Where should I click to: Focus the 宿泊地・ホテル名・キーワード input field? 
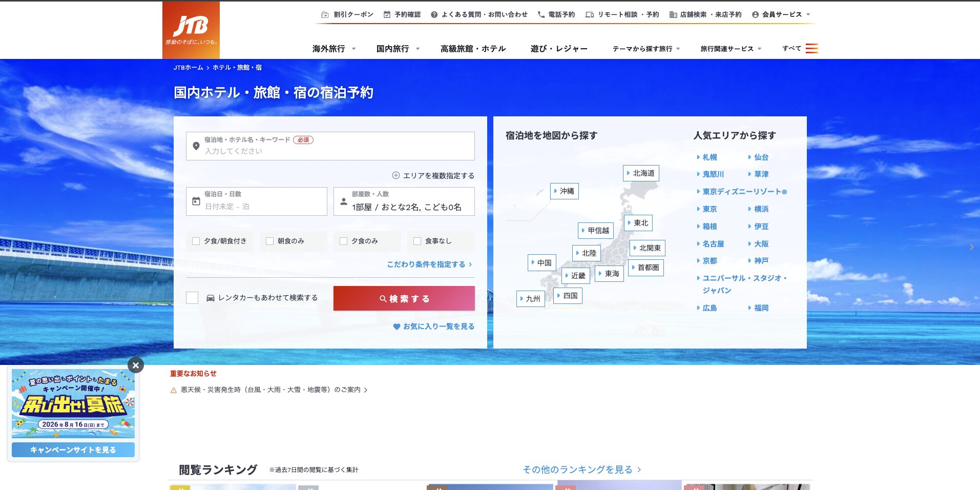point(330,146)
